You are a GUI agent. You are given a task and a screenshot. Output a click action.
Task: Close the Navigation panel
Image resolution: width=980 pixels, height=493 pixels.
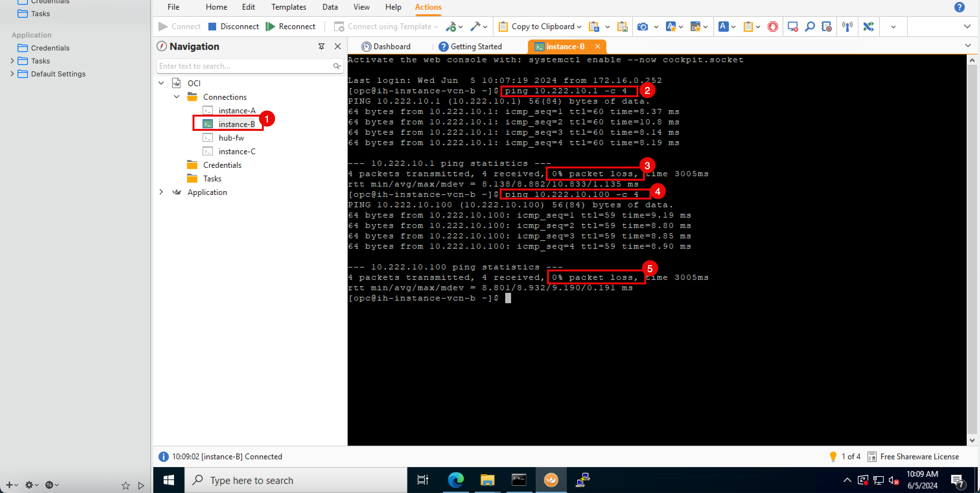tap(338, 46)
